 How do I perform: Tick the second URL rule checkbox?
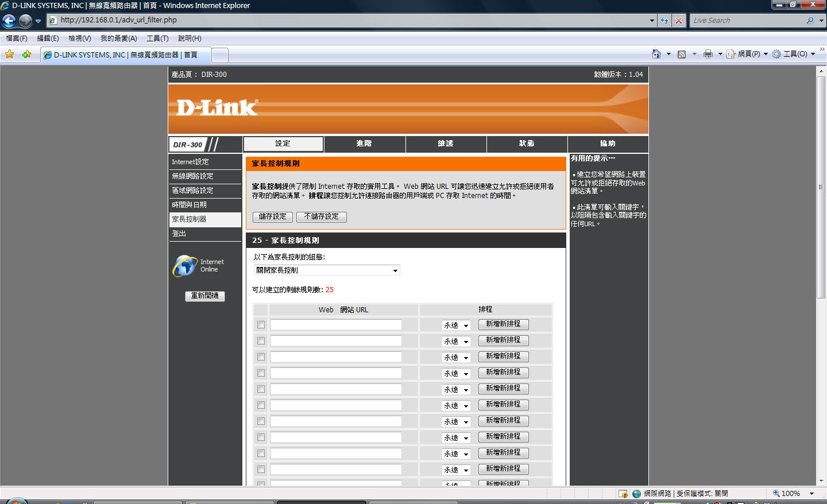261,341
